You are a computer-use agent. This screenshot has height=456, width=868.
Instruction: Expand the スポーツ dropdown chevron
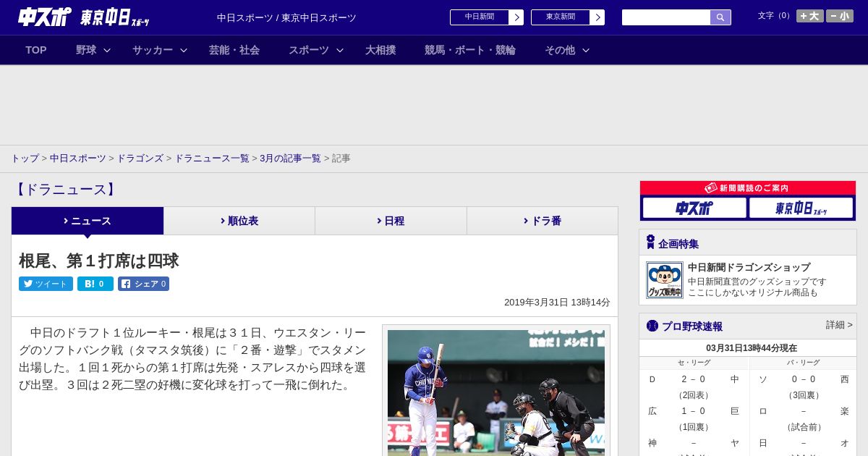tap(340, 50)
